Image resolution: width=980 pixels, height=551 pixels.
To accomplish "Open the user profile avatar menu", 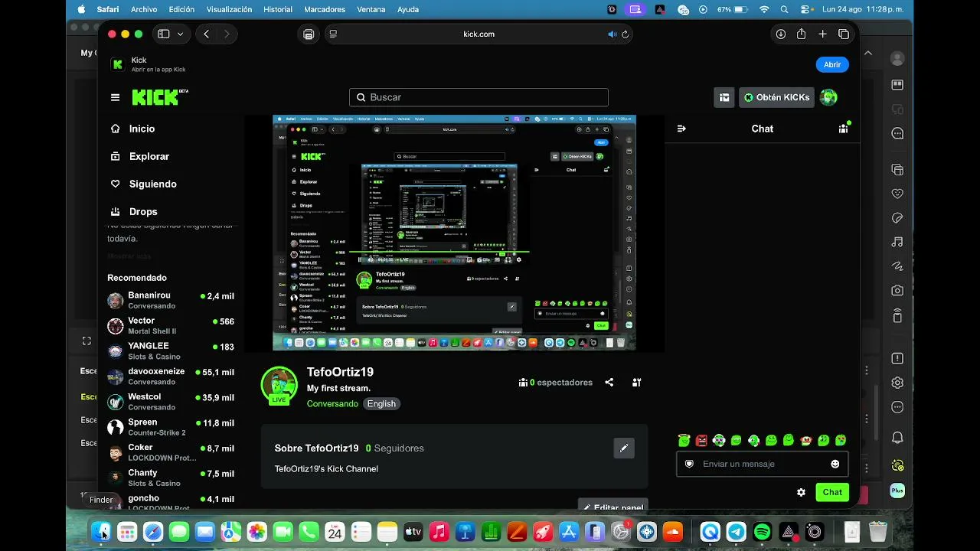I will [828, 97].
